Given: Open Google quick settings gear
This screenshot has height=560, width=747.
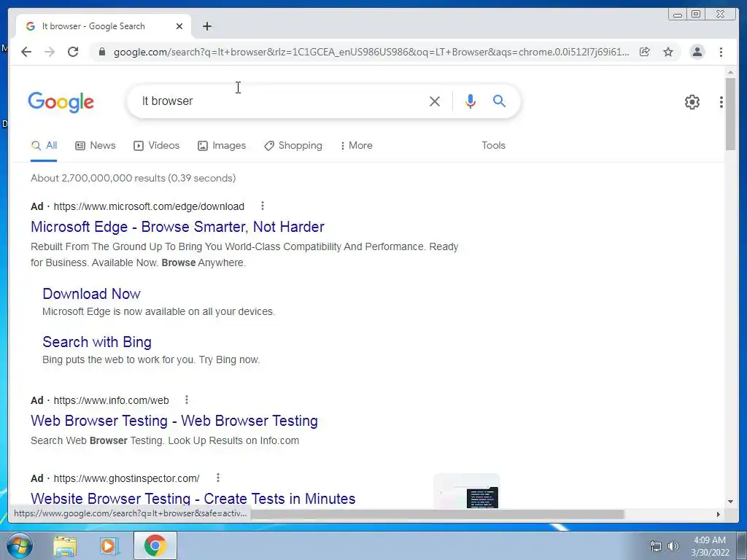Looking at the screenshot, I should [x=692, y=102].
